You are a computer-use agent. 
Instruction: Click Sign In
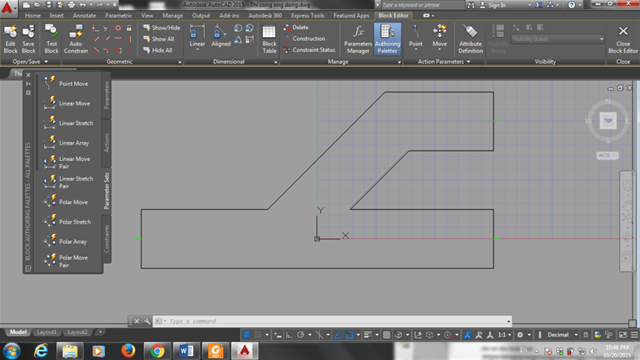[492, 5]
